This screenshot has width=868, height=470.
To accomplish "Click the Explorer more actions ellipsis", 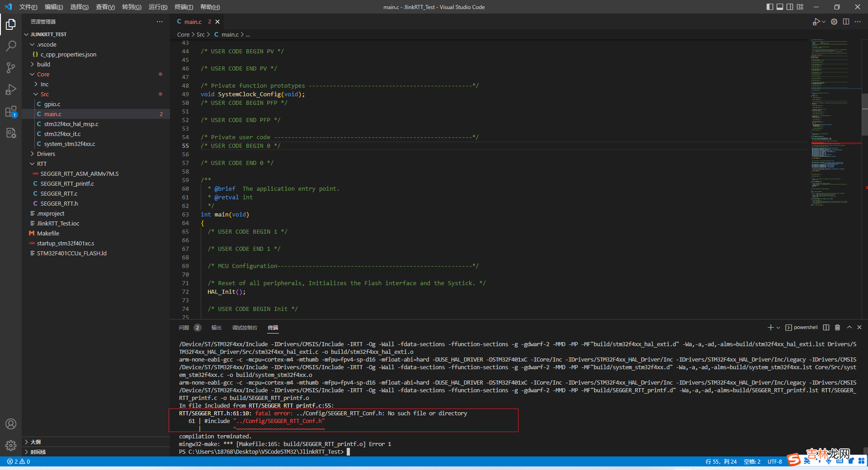I will (160, 22).
